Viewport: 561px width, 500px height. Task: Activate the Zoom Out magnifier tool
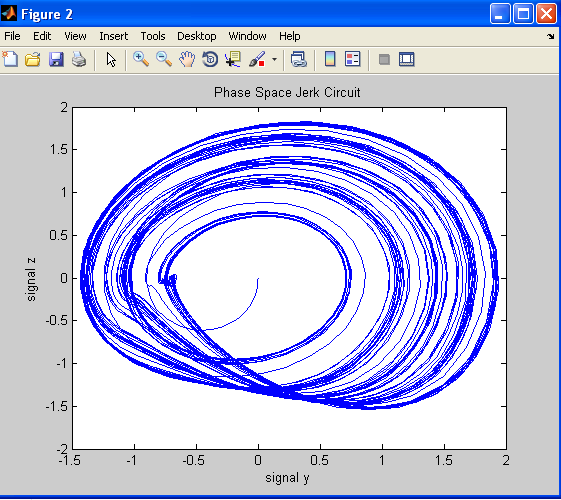point(164,59)
